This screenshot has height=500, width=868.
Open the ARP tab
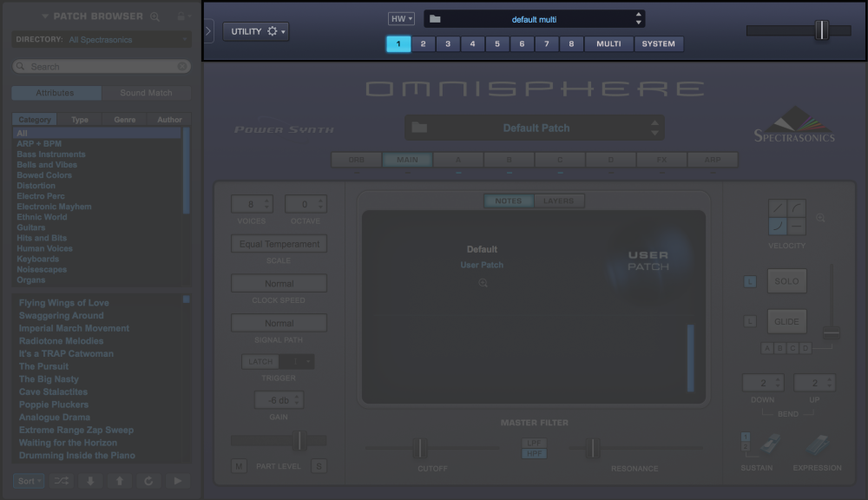[x=713, y=160]
